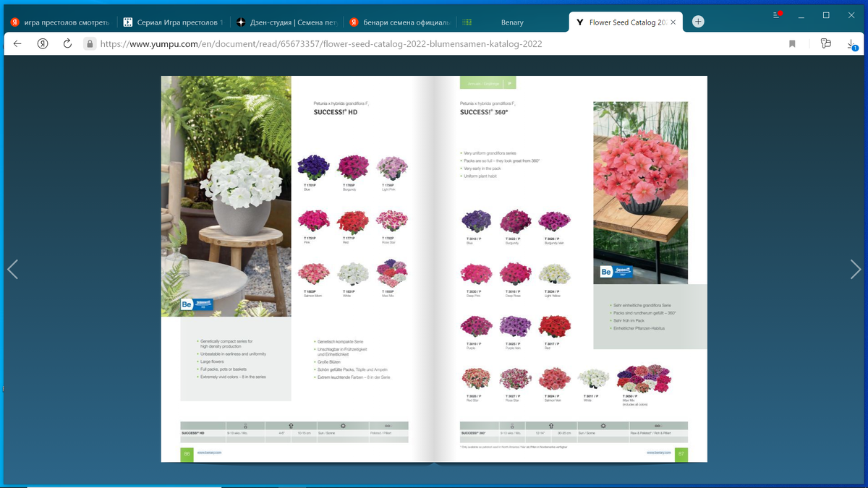Screen dimensions: 868x488
Task: Open Yandex home via the Я button
Action: [43, 43]
